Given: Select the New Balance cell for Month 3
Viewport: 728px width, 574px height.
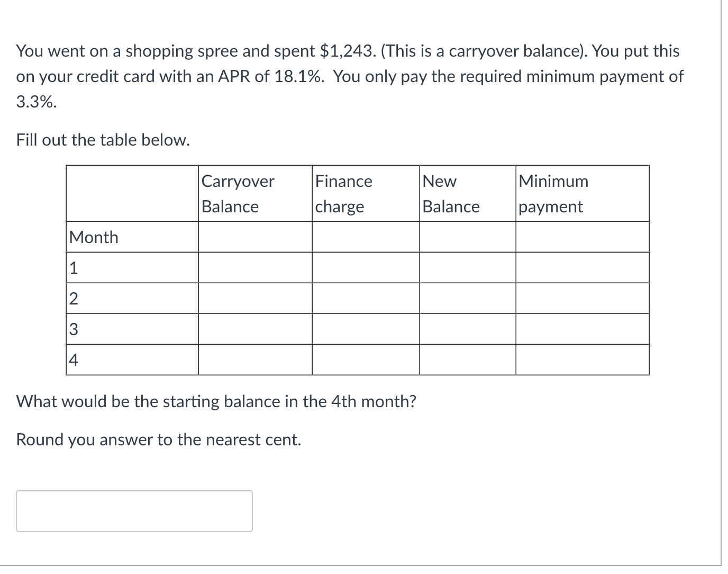Looking at the screenshot, I should pyautogui.click(x=467, y=329).
